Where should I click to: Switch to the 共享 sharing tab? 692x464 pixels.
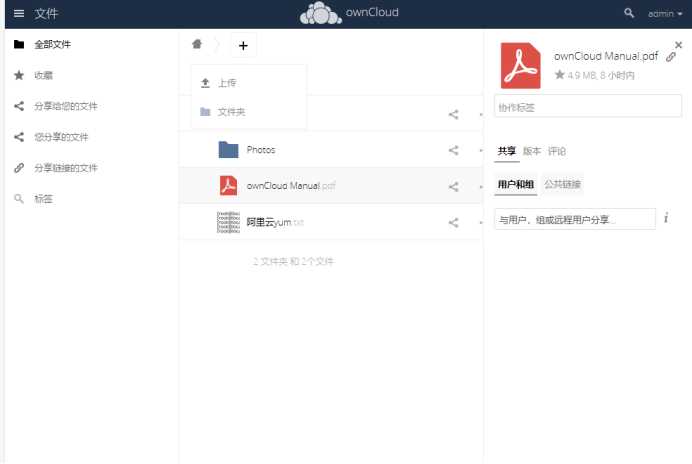click(x=507, y=151)
